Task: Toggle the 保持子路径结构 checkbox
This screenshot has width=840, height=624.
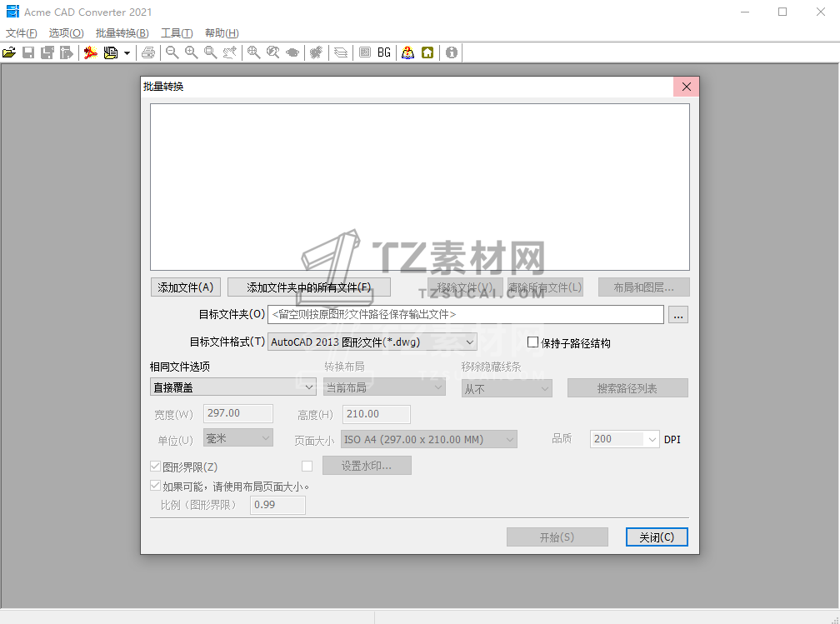Action: click(x=532, y=342)
